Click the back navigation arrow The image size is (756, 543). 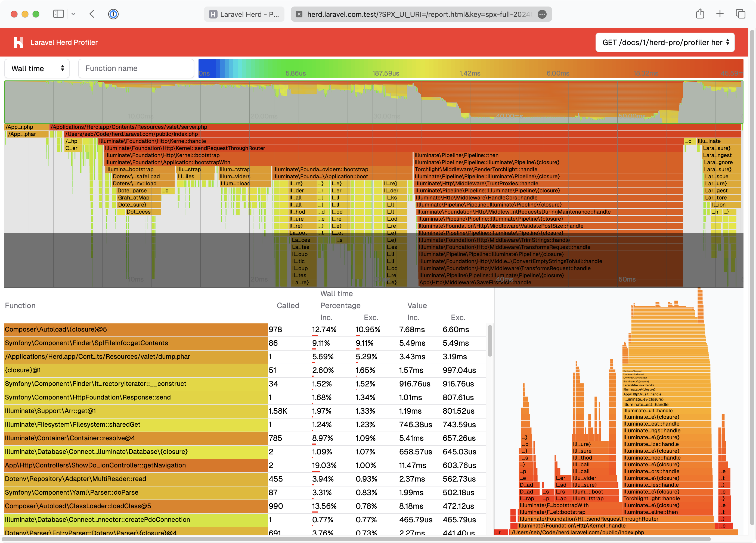(92, 14)
